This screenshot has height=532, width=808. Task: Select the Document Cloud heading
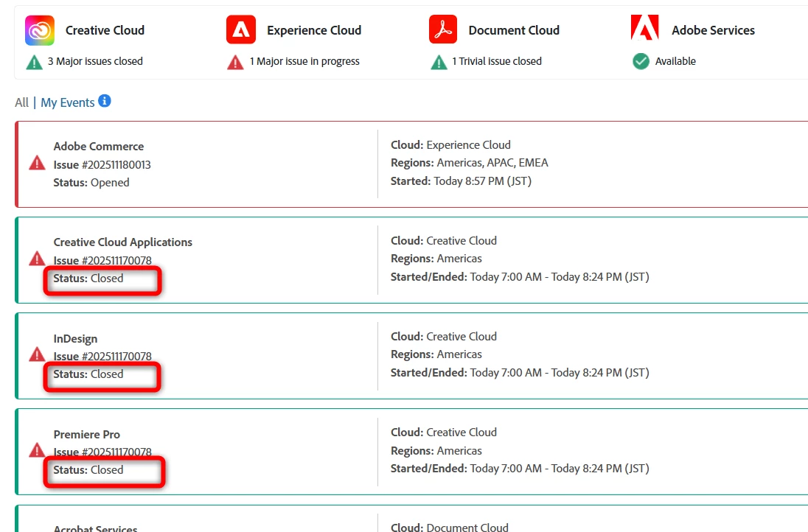pyautogui.click(x=515, y=30)
